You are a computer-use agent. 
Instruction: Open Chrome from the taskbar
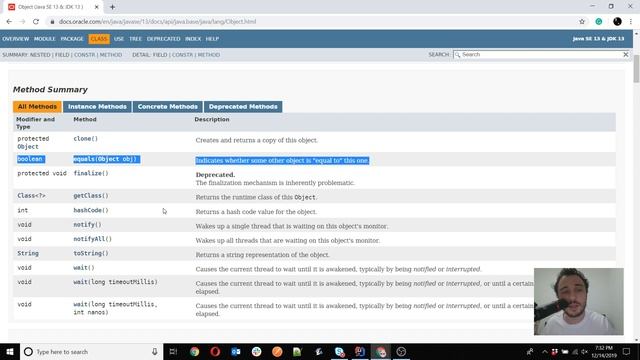pyautogui.click(x=194, y=351)
